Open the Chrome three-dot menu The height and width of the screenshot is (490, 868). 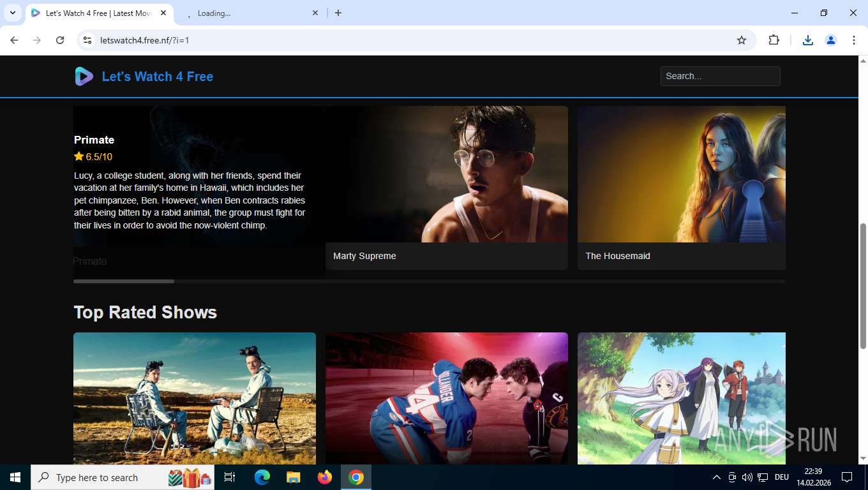click(x=854, y=40)
